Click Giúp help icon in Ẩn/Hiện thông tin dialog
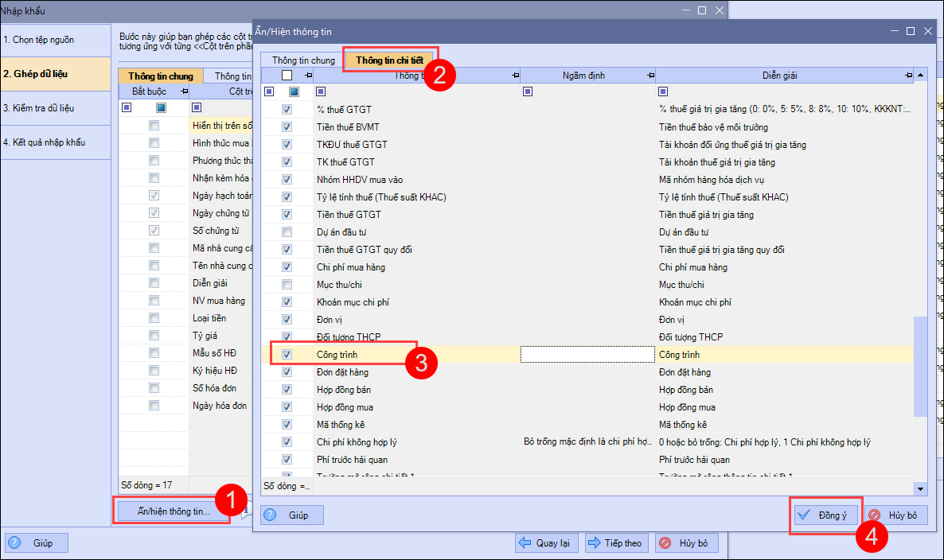The image size is (944, 560). [x=271, y=515]
